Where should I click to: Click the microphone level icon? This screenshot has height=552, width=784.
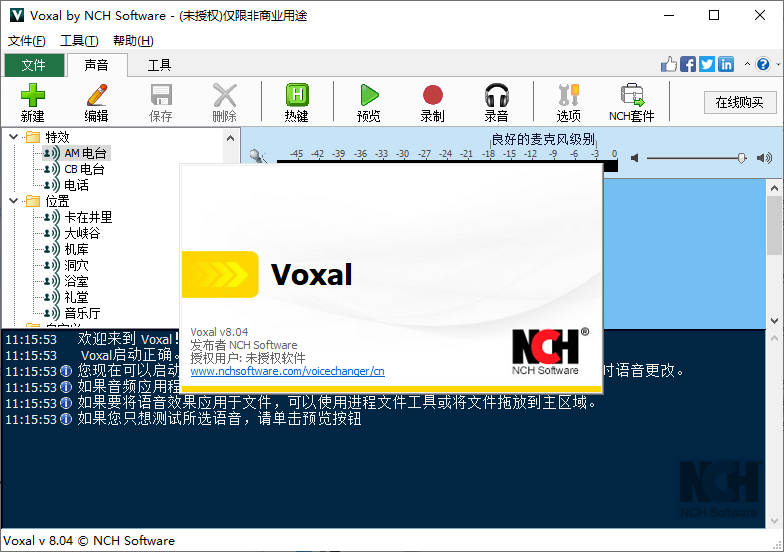[258, 156]
